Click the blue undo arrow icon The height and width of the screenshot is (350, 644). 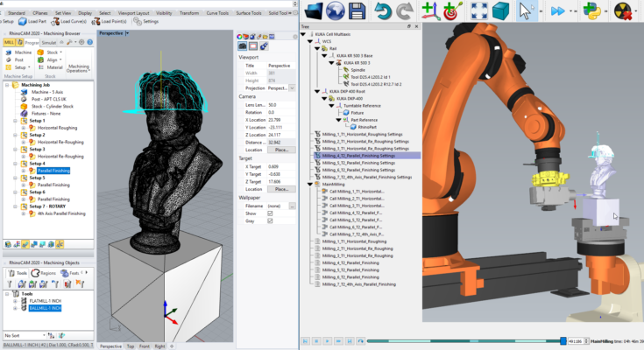coord(382,11)
